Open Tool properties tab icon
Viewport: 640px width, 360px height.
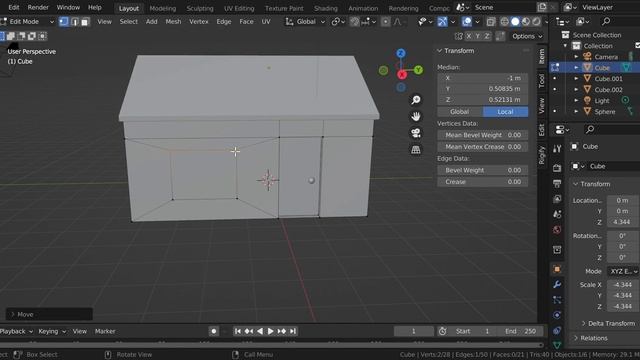coord(557,149)
